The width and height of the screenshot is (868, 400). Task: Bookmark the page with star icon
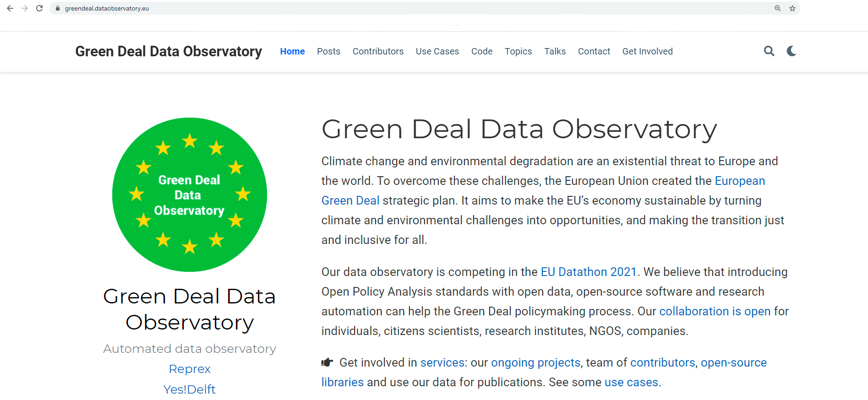[x=792, y=8]
